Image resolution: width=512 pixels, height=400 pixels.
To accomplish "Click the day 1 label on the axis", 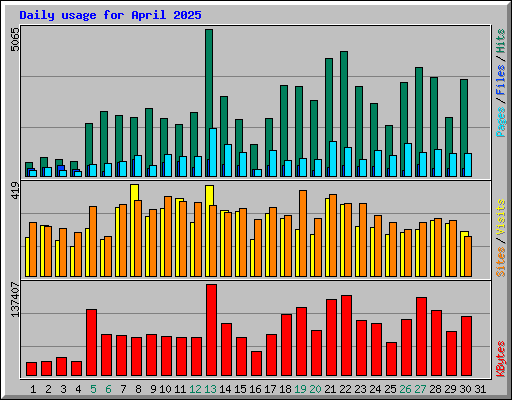I will tap(33, 389).
